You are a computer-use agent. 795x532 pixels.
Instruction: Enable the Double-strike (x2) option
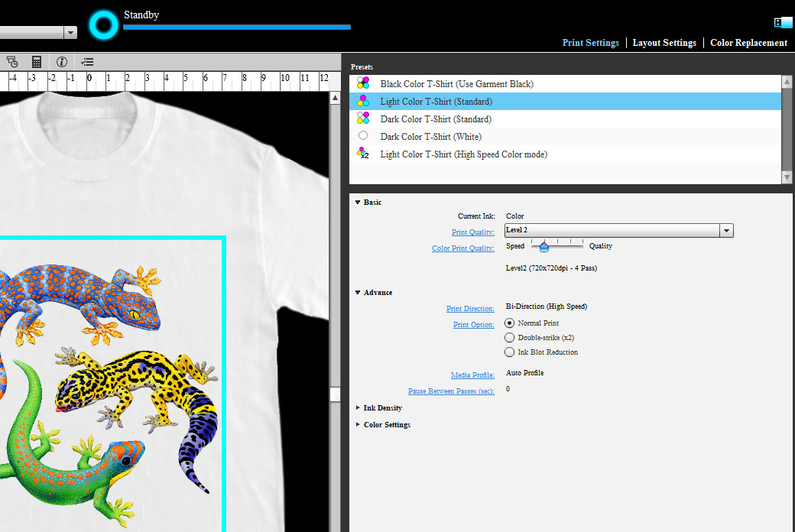pyautogui.click(x=510, y=337)
